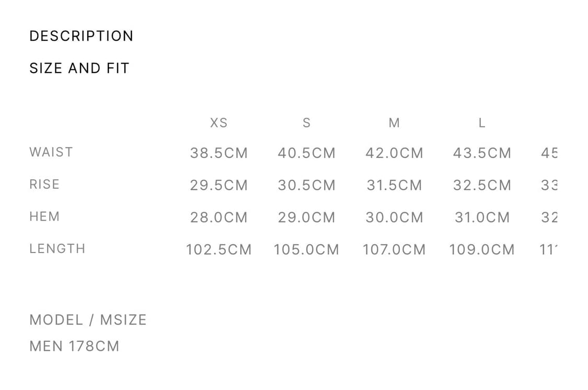Click the 28.0CM hem value

(218, 217)
